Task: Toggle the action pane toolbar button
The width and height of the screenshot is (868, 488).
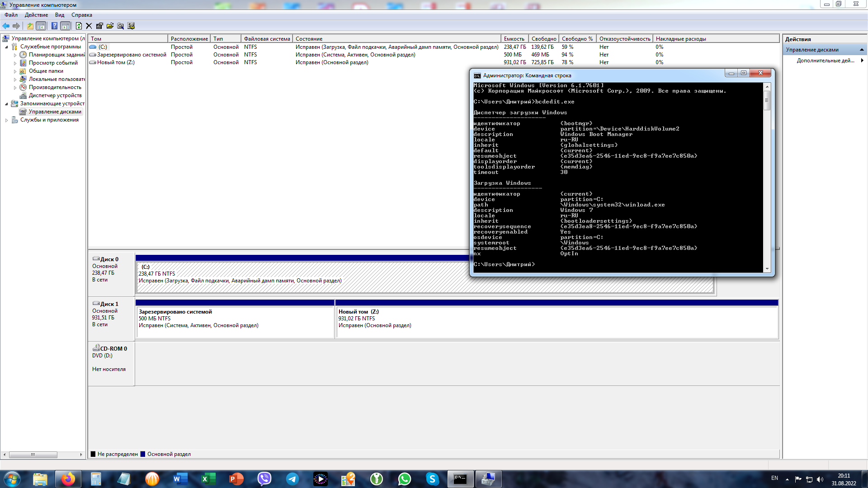Action: pos(66,26)
